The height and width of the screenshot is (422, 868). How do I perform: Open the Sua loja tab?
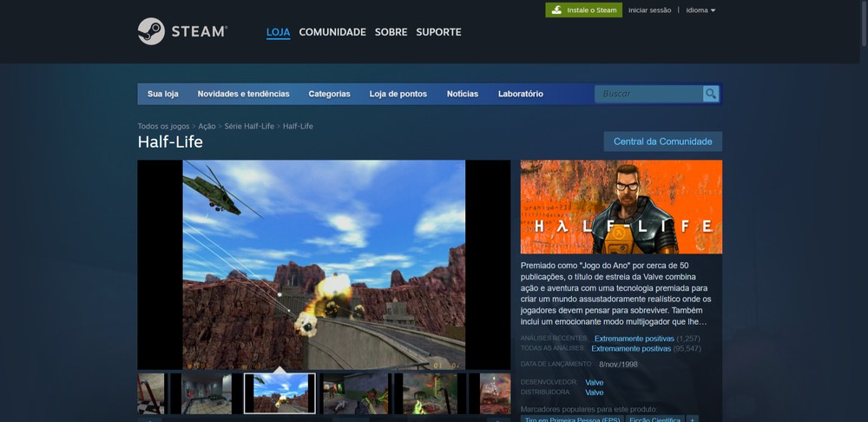coord(163,94)
